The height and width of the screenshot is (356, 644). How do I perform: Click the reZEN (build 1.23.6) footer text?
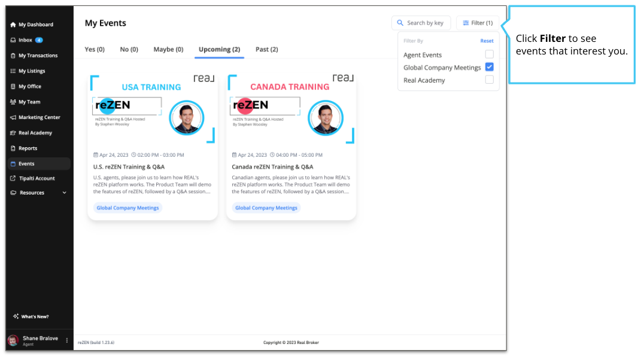(96, 342)
